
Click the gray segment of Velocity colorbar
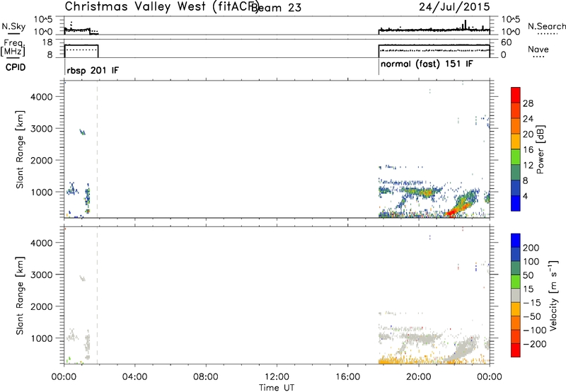point(516,295)
